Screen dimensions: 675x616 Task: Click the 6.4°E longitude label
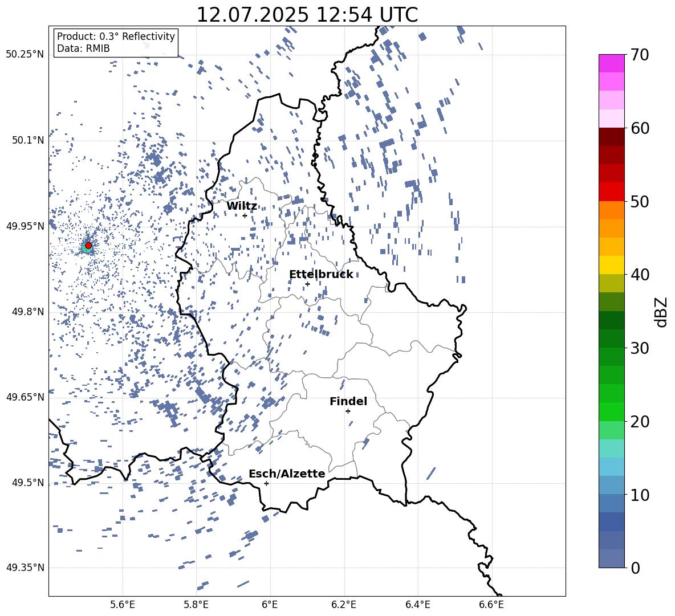tap(417, 605)
